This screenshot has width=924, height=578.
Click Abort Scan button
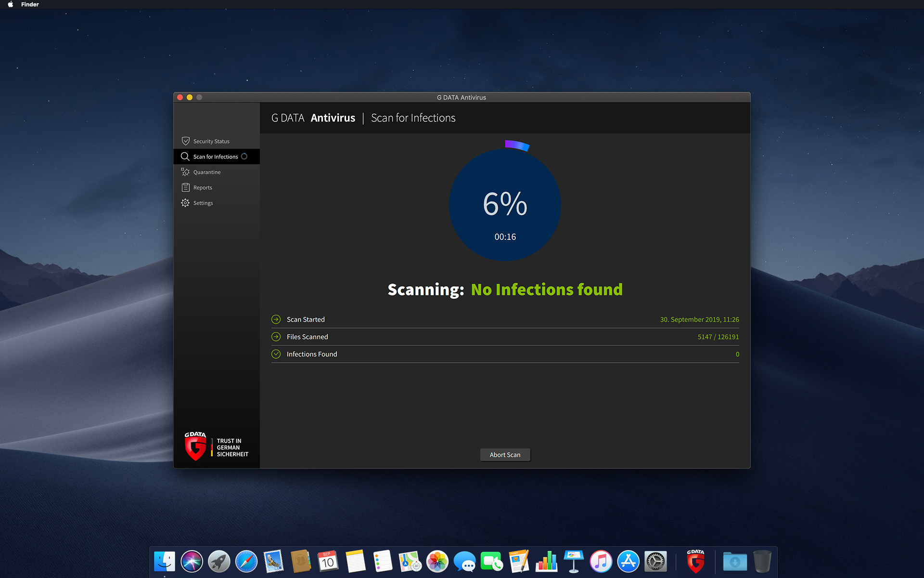coord(505,455)
